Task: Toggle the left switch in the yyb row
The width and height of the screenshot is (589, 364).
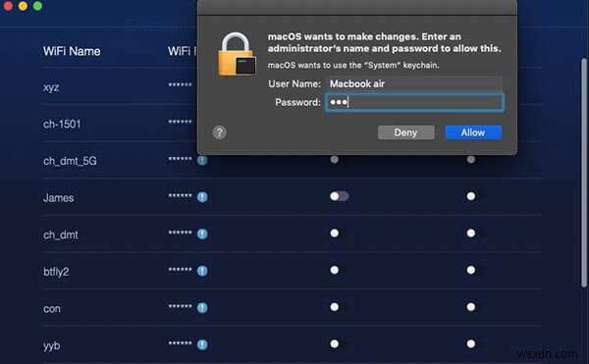Action: pyautogui.click(x=340, y=343)
